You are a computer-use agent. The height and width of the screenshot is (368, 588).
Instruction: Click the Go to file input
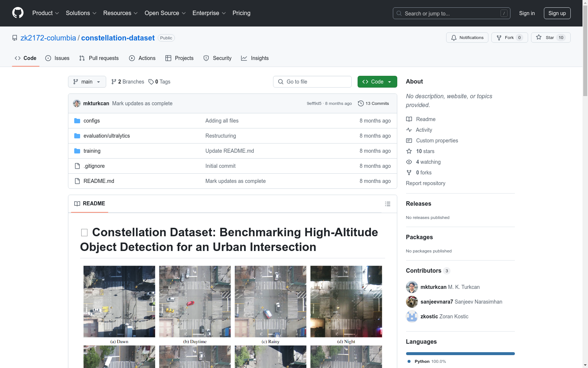coord(312,82)
